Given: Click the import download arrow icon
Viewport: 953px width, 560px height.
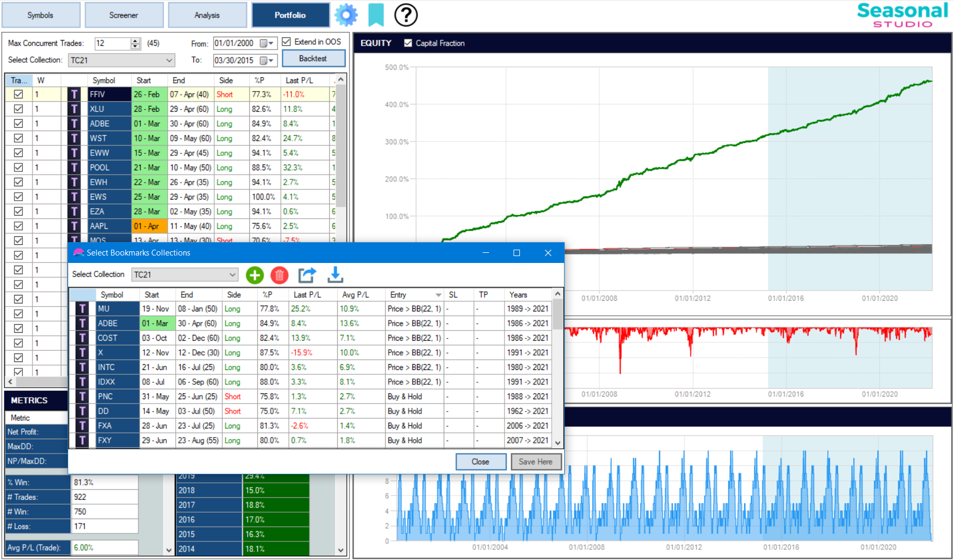Looking at the screenshot, I should coord(335,275).
